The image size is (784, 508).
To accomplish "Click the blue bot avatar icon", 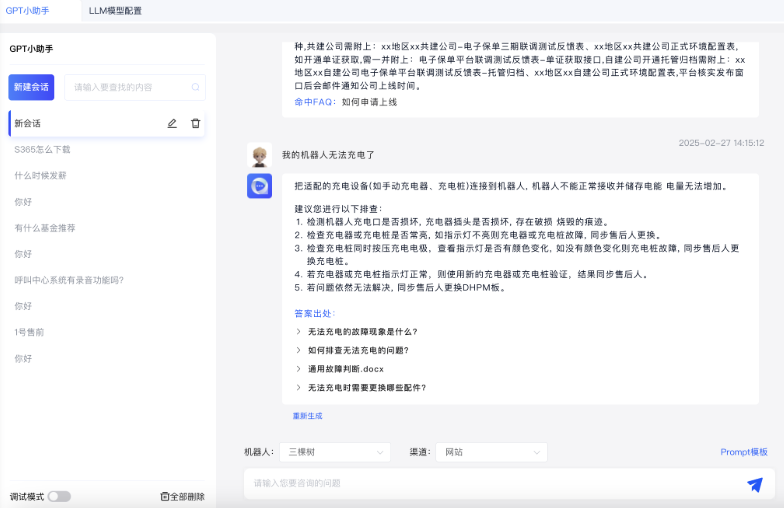I will pos(259,186).
